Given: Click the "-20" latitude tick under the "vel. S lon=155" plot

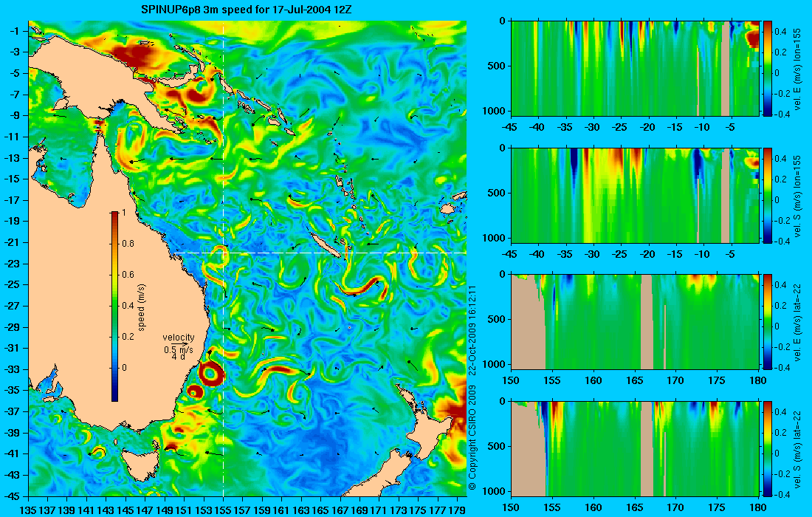Looking at the screenshot, I should [648, 254].
